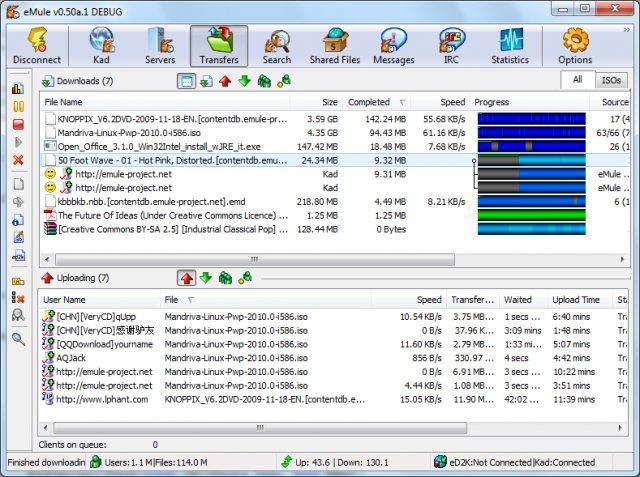Click the binoculars find sidebar icon

tap(18, 315)
